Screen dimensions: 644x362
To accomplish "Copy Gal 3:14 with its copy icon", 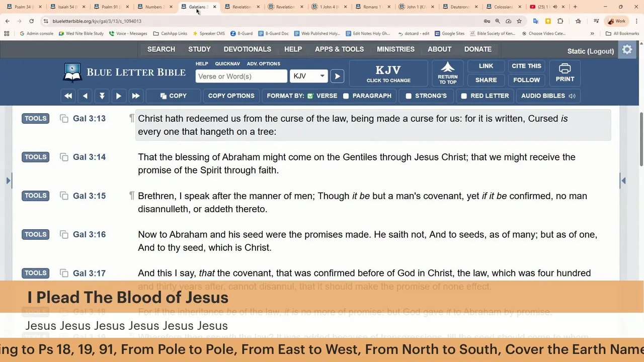I will 64,157.
